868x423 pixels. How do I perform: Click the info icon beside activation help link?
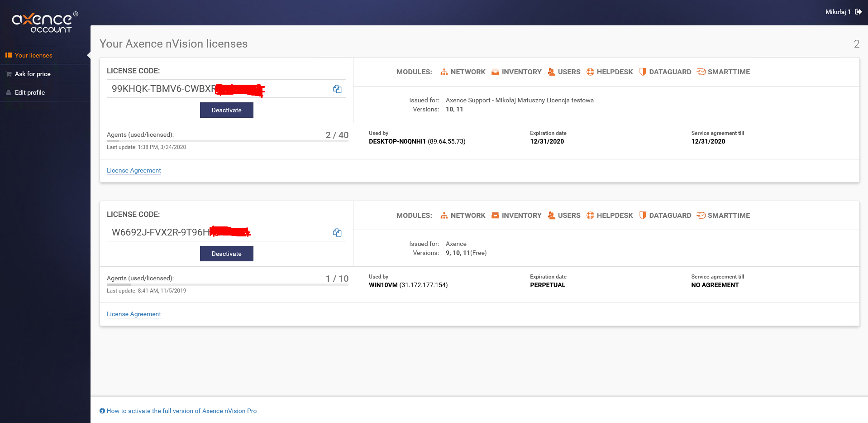pyautogui.click(x=102, y=411)
